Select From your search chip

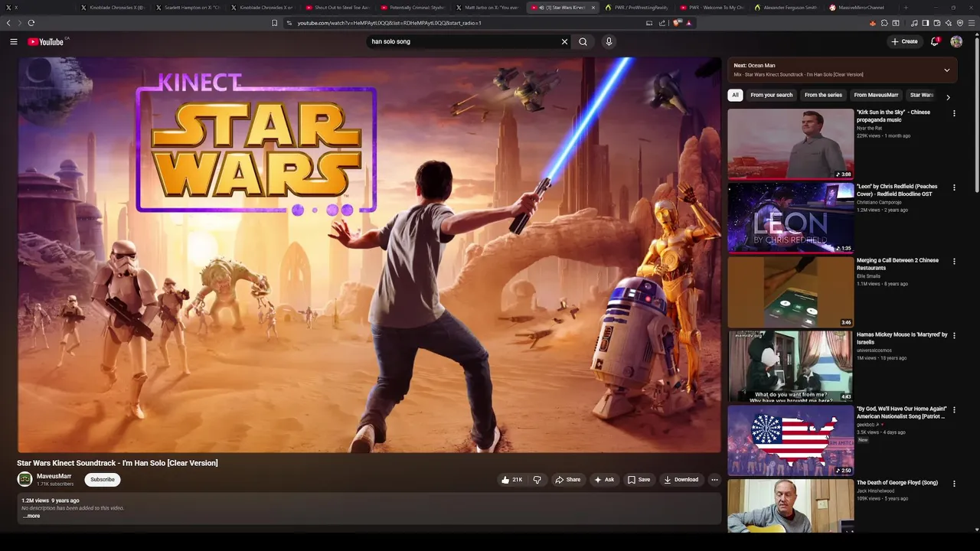pyautogui.click(x=772, y=95)
